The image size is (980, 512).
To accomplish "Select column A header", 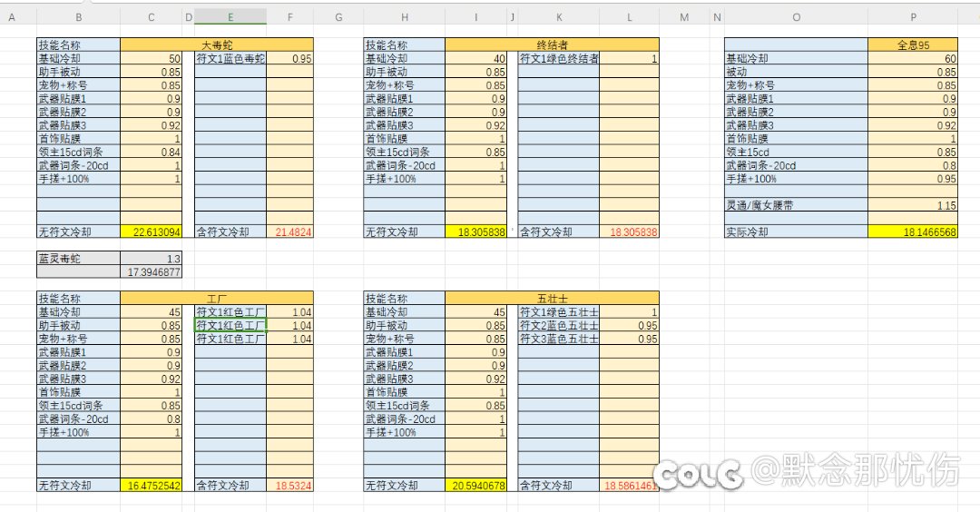I will click(x=11, y=17).
